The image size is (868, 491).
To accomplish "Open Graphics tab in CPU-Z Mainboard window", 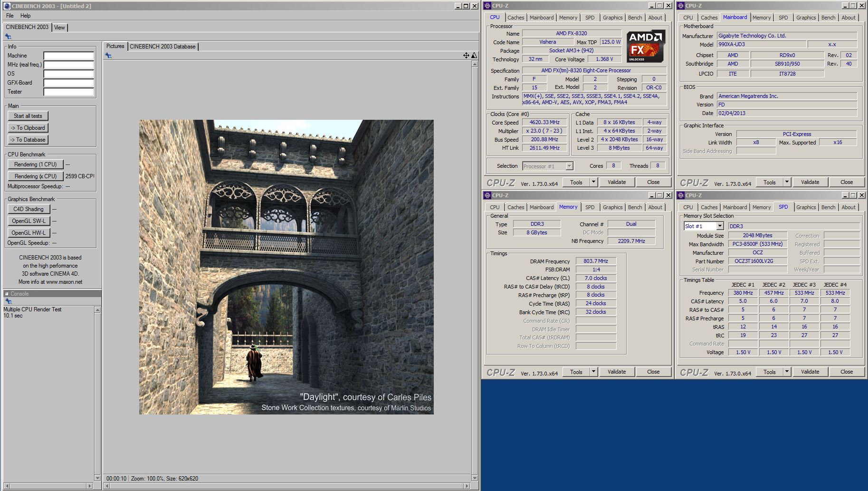I will 806,18.
